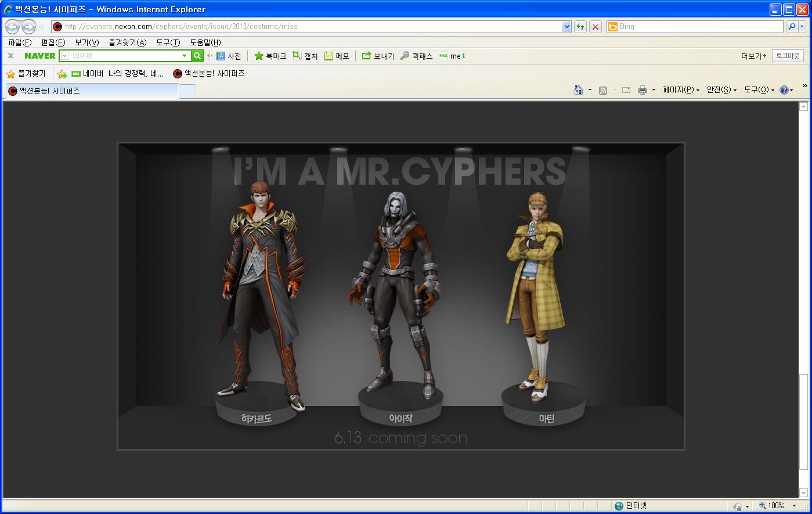Expand the 안전(S) safety dropdown

click(721, 90)
